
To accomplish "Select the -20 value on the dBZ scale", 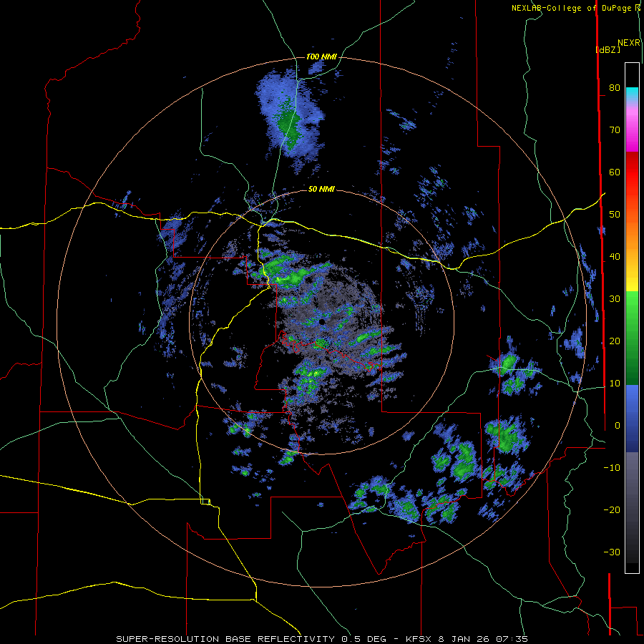I will tap(612, 509).
